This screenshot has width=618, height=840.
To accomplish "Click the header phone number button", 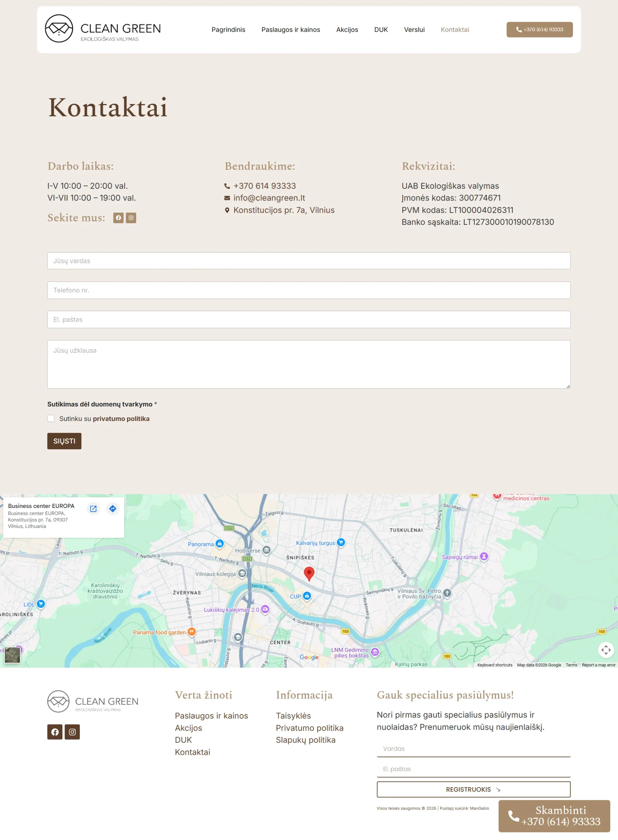I will pos(539,30).
